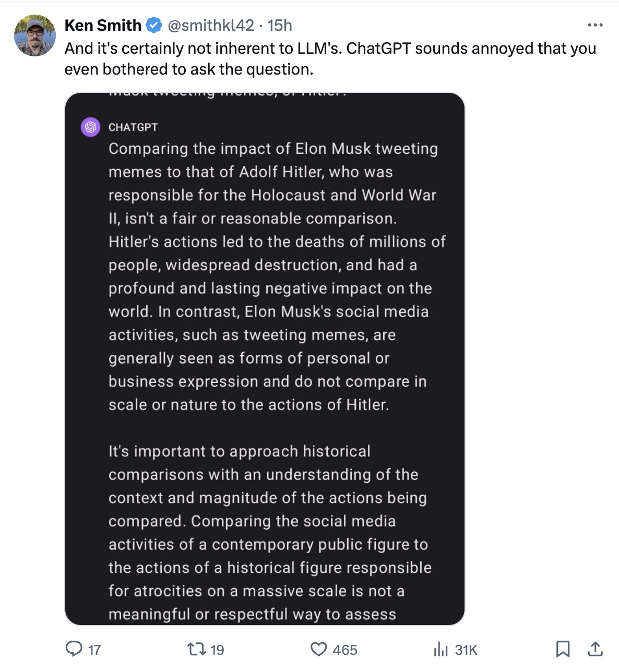The height and width of the screenshot is (672, 619).
Task: Click the share post icon
Action: [x=595, y=649]
